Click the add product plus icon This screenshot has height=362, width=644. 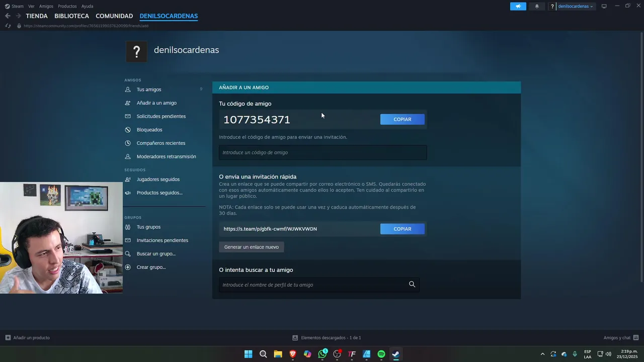(8, 338)
